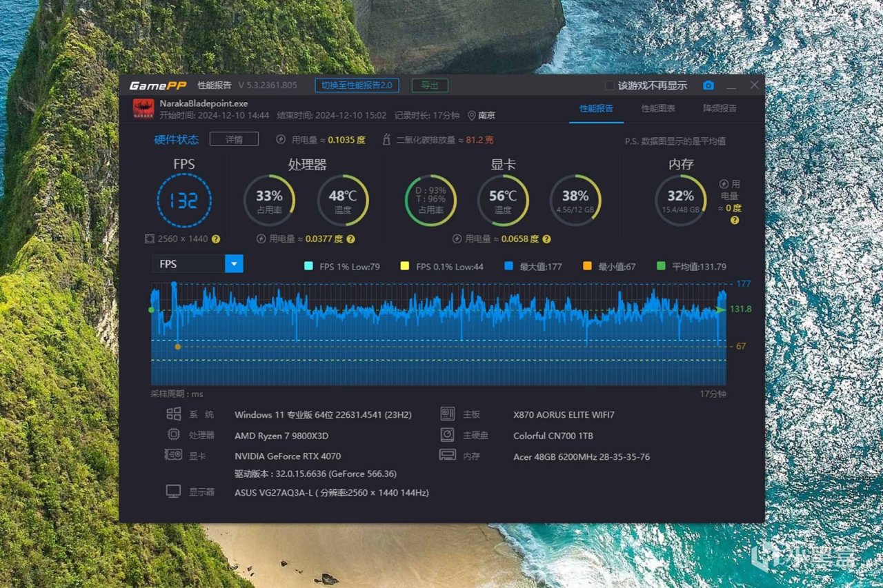The image size is (883, 588).
Task: Click the CPU chip icon beside 处理器
Action: 174,435
